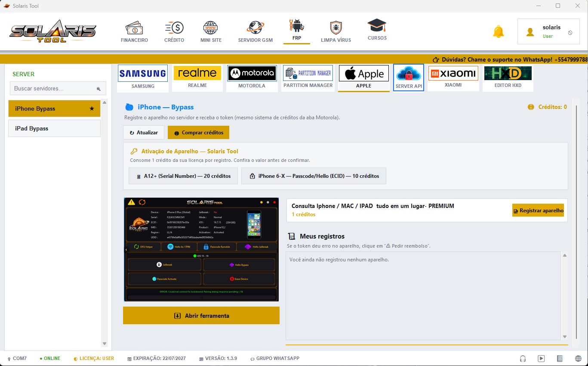This screenshot has width=588, height=366.
Task: Click EXPIRAÇÃO: 22/07/2027 status entry
Action: click(x=157, y=358)
